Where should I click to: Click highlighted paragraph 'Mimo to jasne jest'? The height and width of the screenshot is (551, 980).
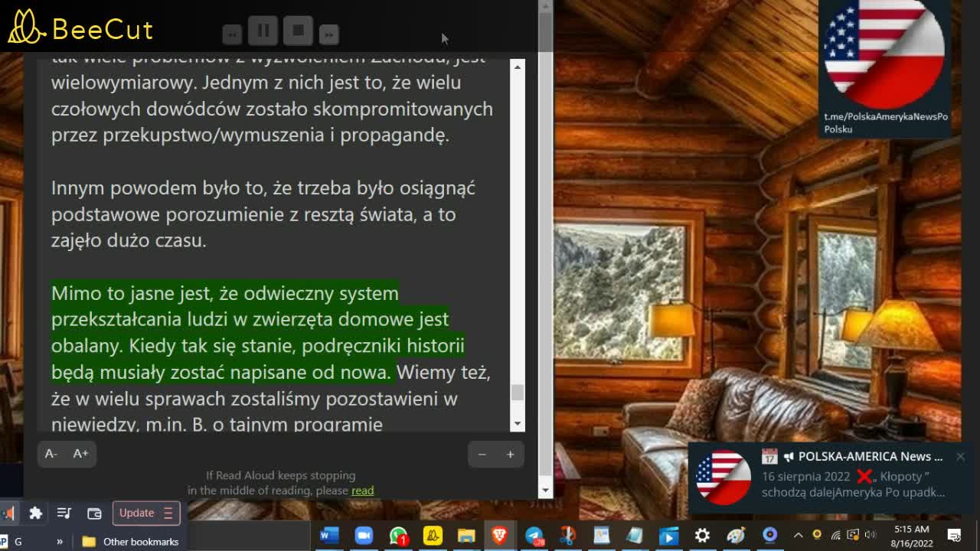[257, 332]
